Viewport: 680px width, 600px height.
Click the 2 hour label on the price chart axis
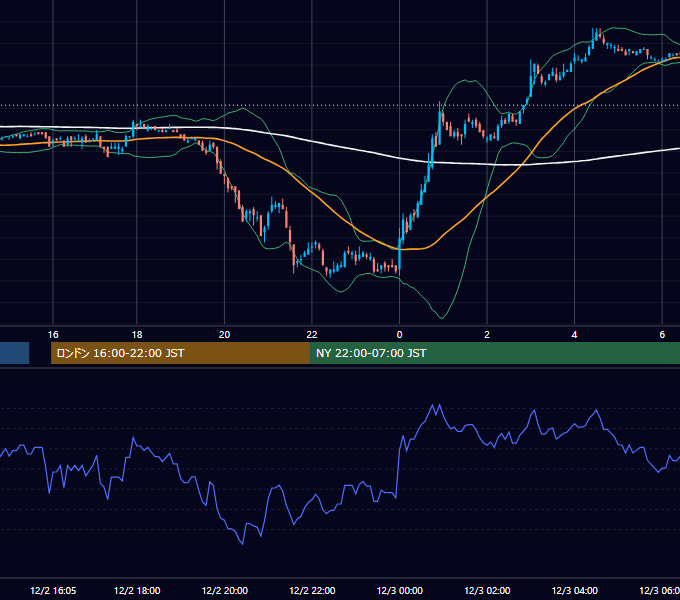point(487,335)
